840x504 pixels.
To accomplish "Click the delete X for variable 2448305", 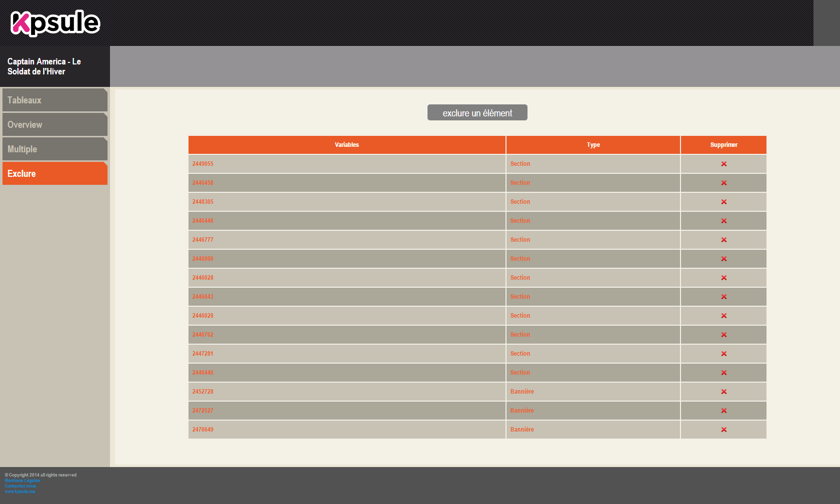I will coord(723,202).
